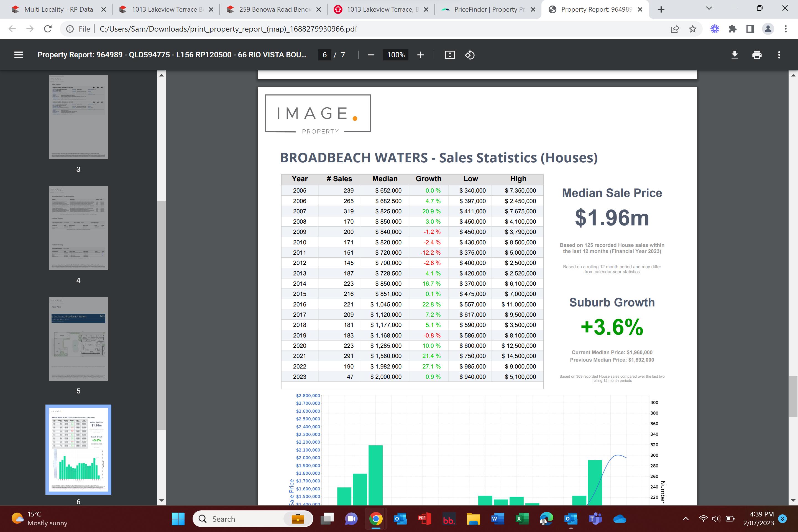The width and height of the screenshot is (798, 532).
Task: Rotate the PDF counterclockwise
Action: [x=470, y=55]
